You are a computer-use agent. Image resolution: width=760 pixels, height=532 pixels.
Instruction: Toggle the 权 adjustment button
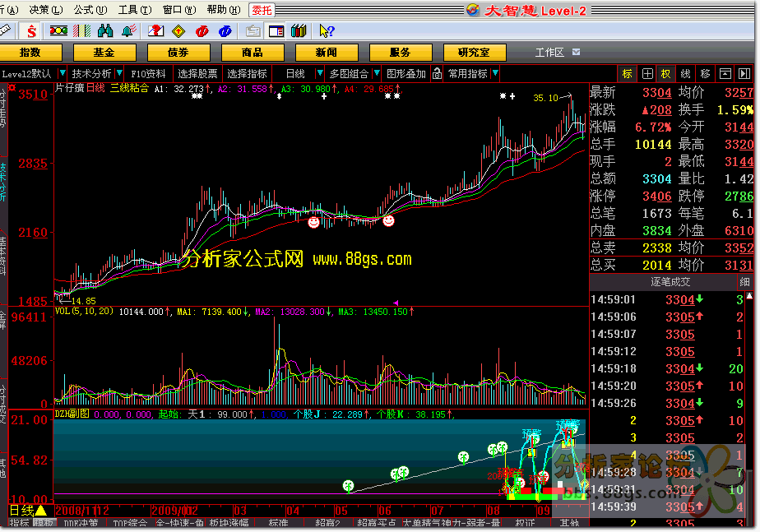pos(665,74)
